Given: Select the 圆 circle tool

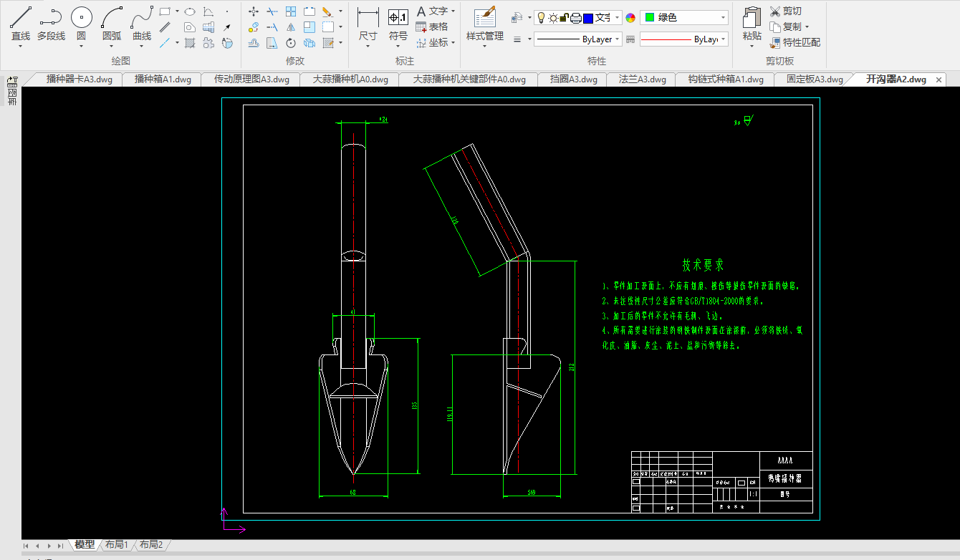Looking at the screenshot, I should tap(81, 24).
